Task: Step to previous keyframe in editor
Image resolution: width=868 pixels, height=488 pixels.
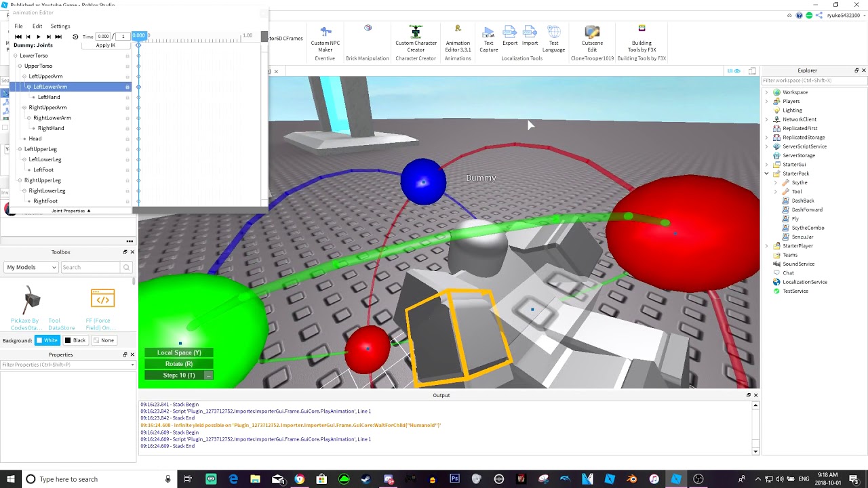Action: point(28,37)
